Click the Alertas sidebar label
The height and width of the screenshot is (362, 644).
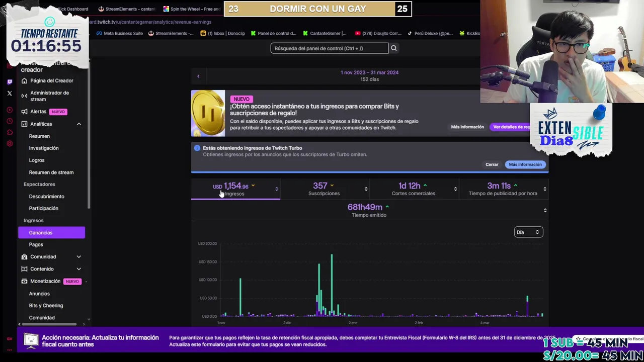[38, 112]
